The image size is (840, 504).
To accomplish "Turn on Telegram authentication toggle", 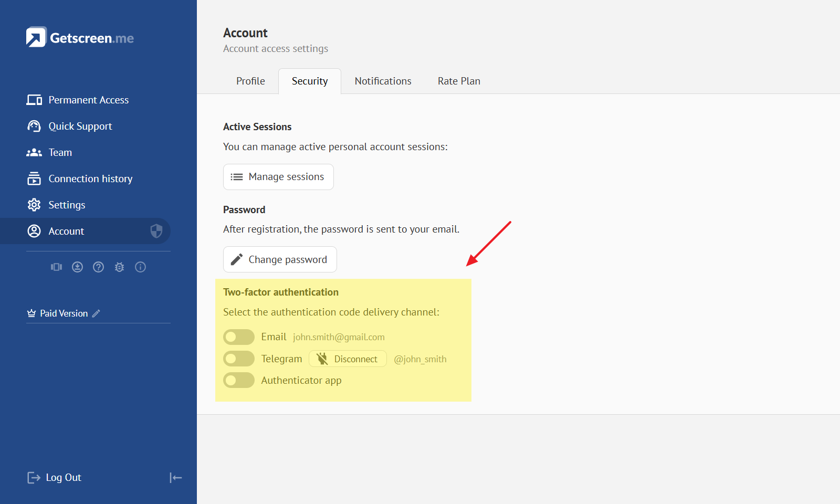I will coord(239,359).
